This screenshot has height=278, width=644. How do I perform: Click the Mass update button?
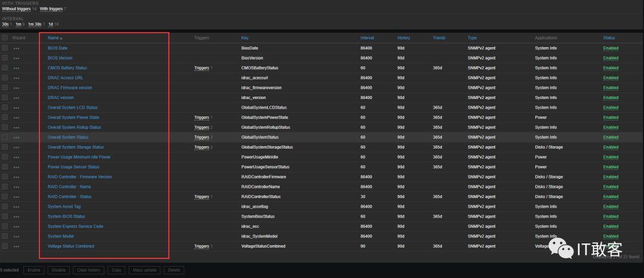click(x=144, y=270)
